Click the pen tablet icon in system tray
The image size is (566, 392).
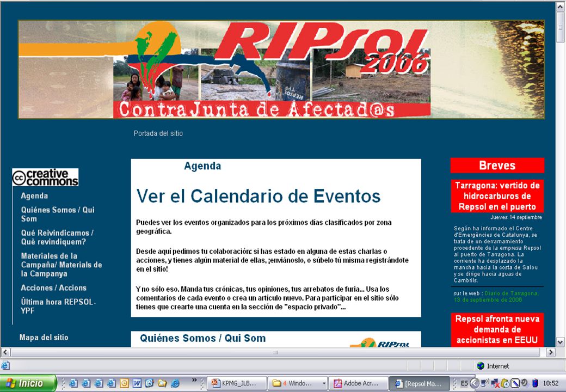point(515,383)
